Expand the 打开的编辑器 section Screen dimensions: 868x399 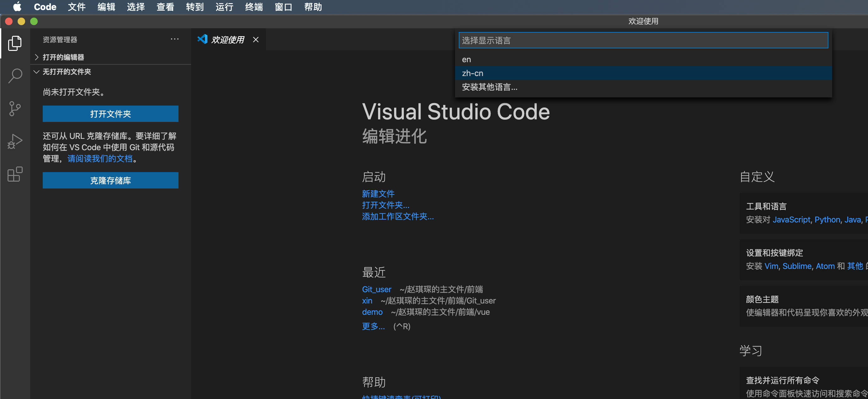pos(63,57)
